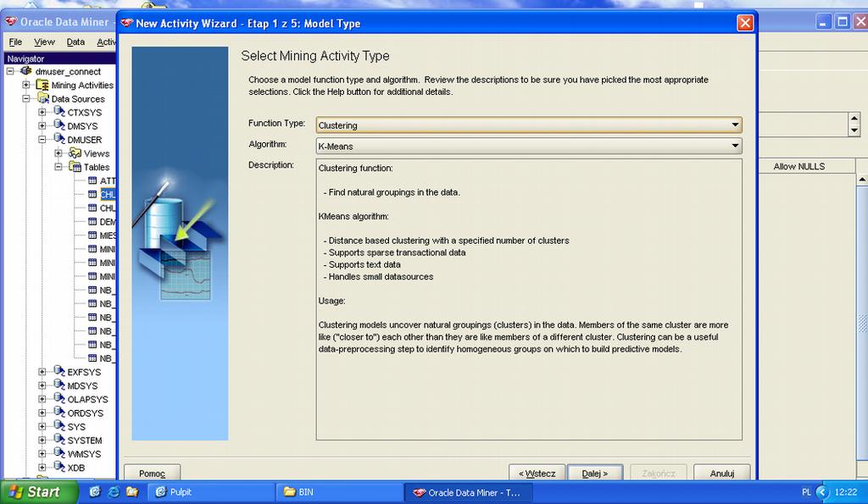Click the dmuser_connect connection icon
Screen dimensions: 868x504
[26, 71]
